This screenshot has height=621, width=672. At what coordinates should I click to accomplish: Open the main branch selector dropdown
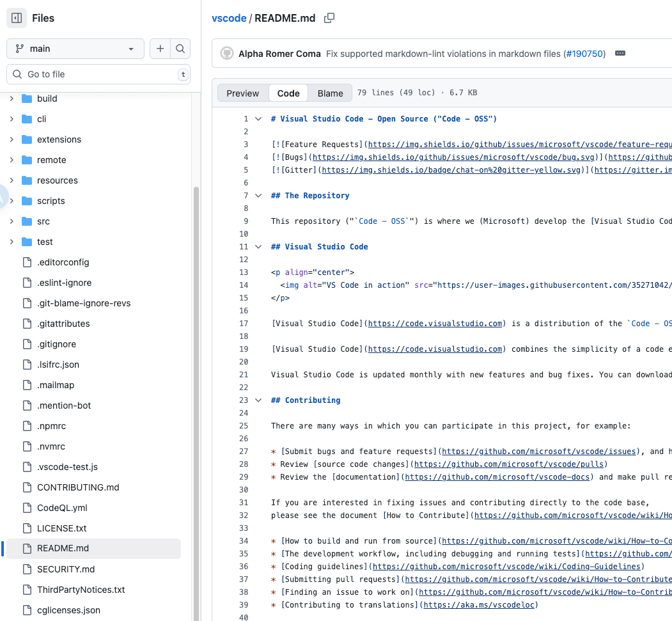click(x=75, y=49)
